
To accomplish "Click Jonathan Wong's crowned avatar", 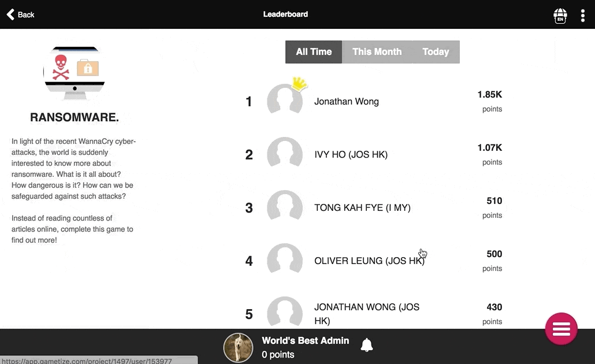I will 285,99.
